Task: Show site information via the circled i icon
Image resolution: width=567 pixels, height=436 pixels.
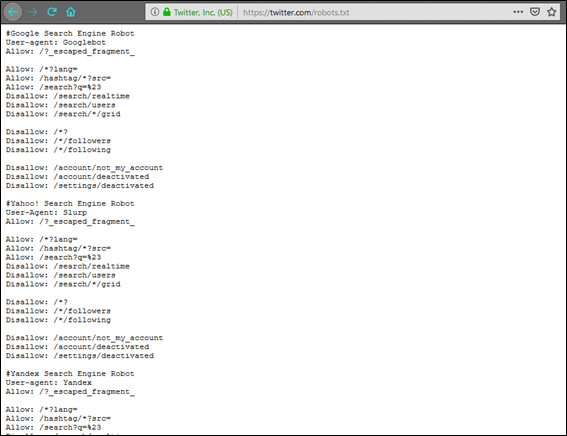Action: coord(155,12)
